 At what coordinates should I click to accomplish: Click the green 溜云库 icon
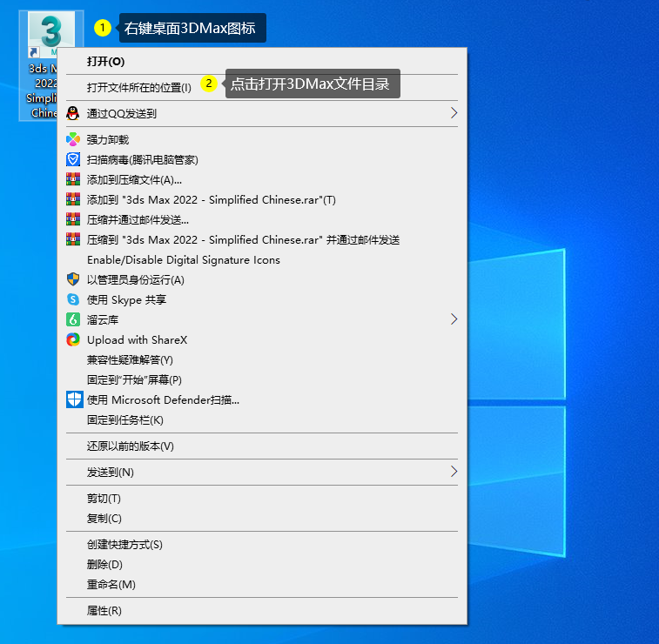click(x=73, y=319)
